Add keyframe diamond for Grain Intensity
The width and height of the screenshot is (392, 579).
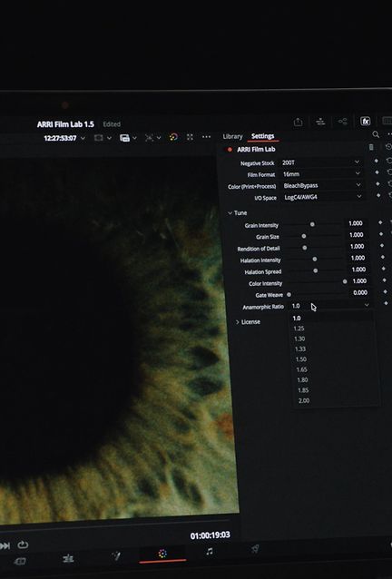click(380, 222)
